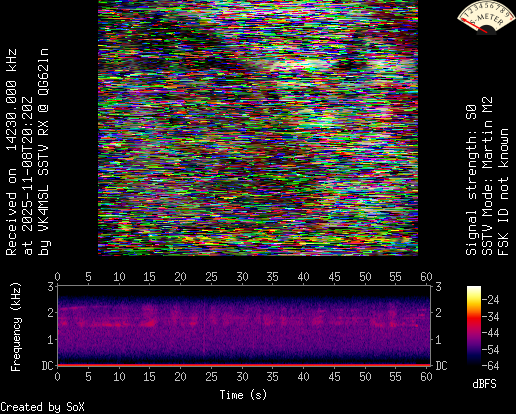
Task: Click the left '2' kHz frequency tick
Action: pyautogui.click(x=50, y=313)
